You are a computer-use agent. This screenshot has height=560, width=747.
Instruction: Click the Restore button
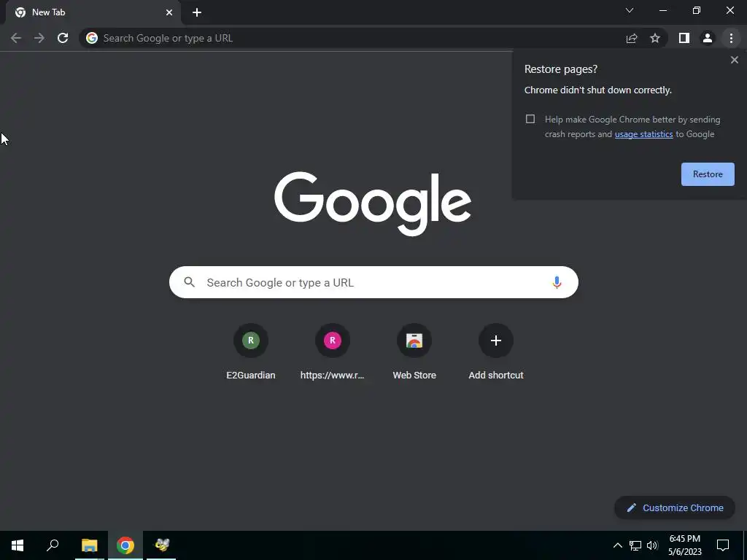708,174
